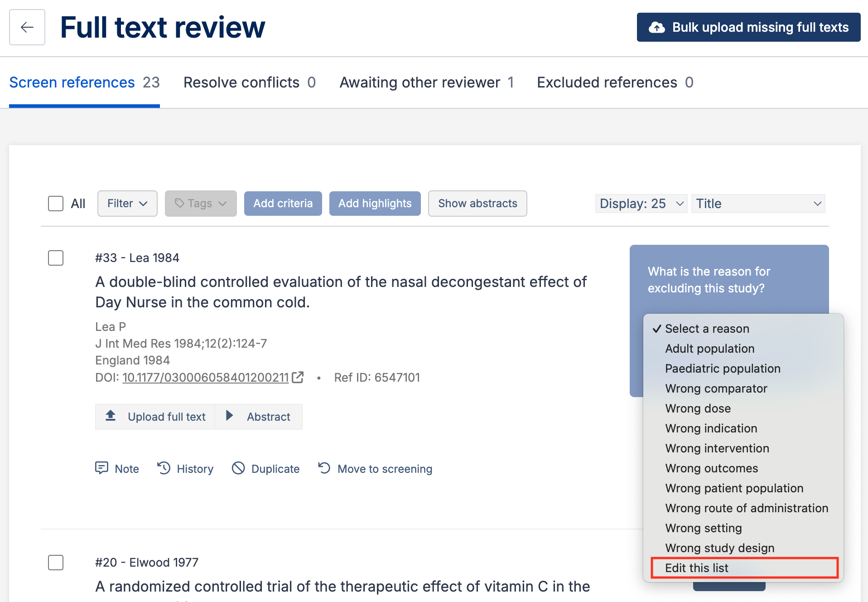The image size is (868, 602).
Task: Open the DOI 10.1177/030006058401200211 link
Action: (205, 378)
